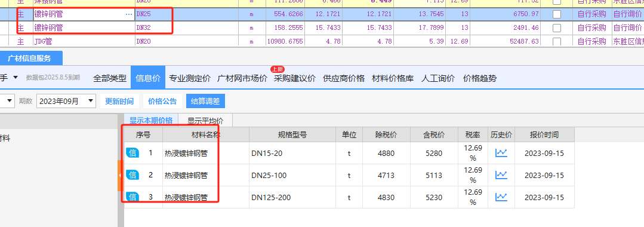
Task: Click the 更新时间 button
Action: click(119, 101)
